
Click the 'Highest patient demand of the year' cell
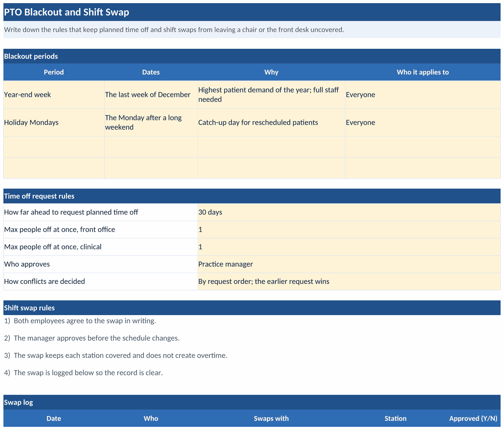point(271,95)
